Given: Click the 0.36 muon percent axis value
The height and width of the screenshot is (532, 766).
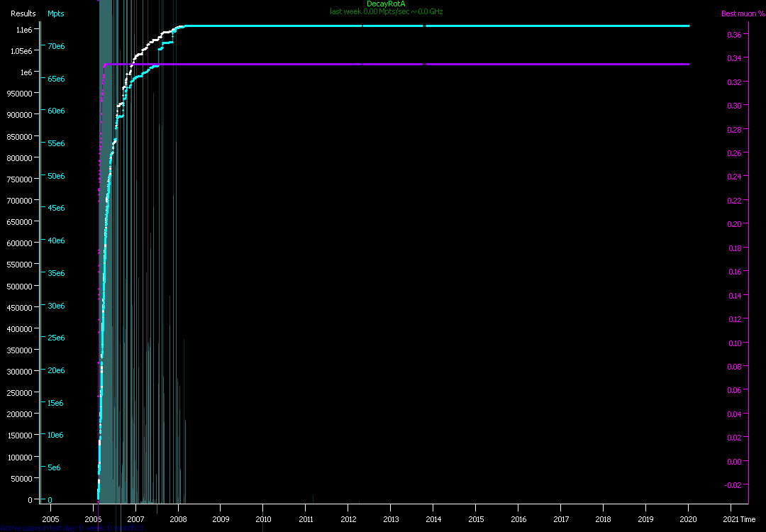Looking at the screenshot, I should point(734,35).
